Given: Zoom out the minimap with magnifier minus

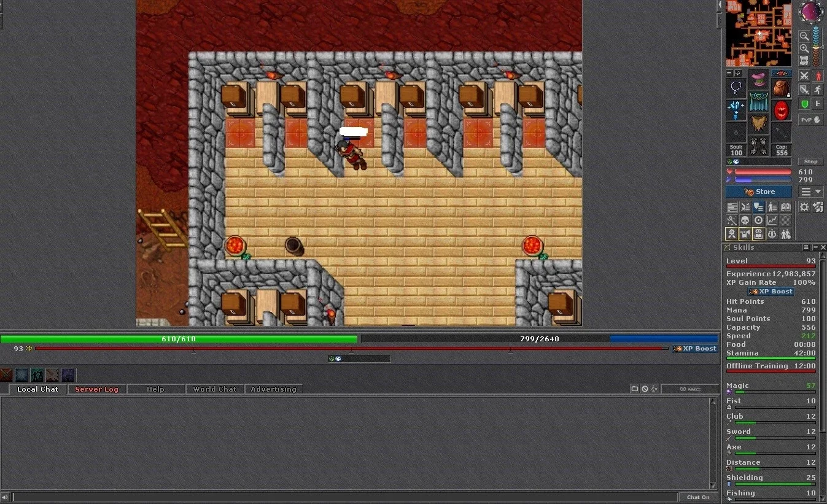Looking at the screenshot, I should (x=804, y=36).
